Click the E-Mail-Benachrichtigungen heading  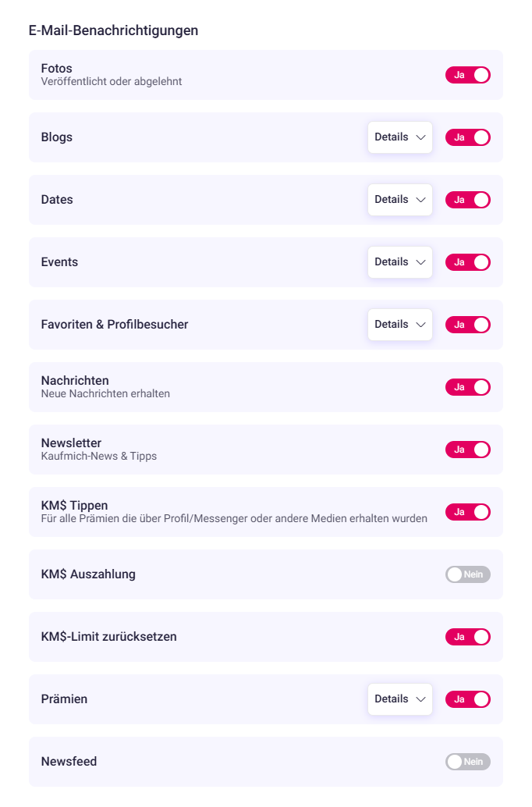[x=113, y=30]
